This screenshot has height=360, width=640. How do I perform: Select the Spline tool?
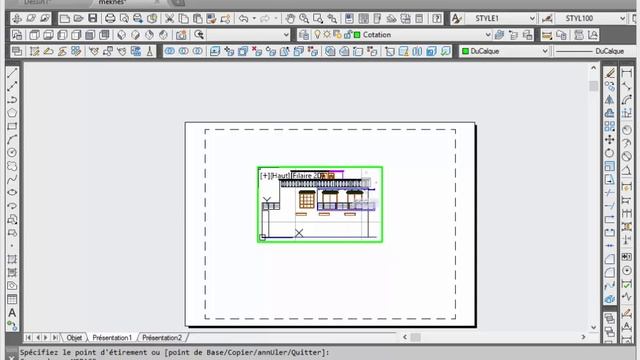tap(12, 179)
